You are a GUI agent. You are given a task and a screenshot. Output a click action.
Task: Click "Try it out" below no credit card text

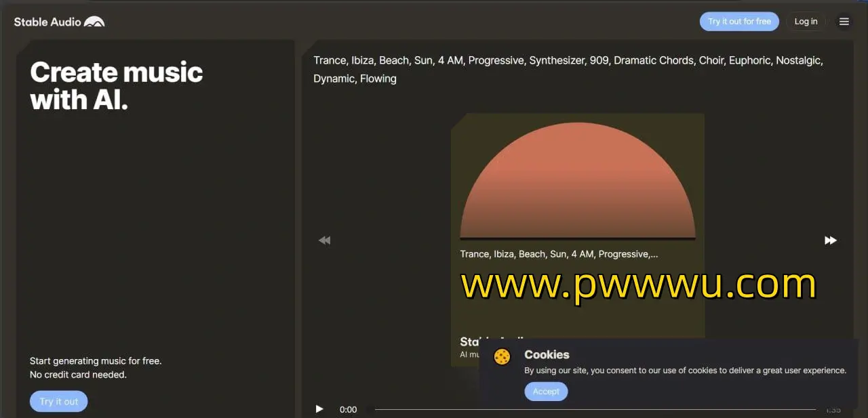pos(59,401)
